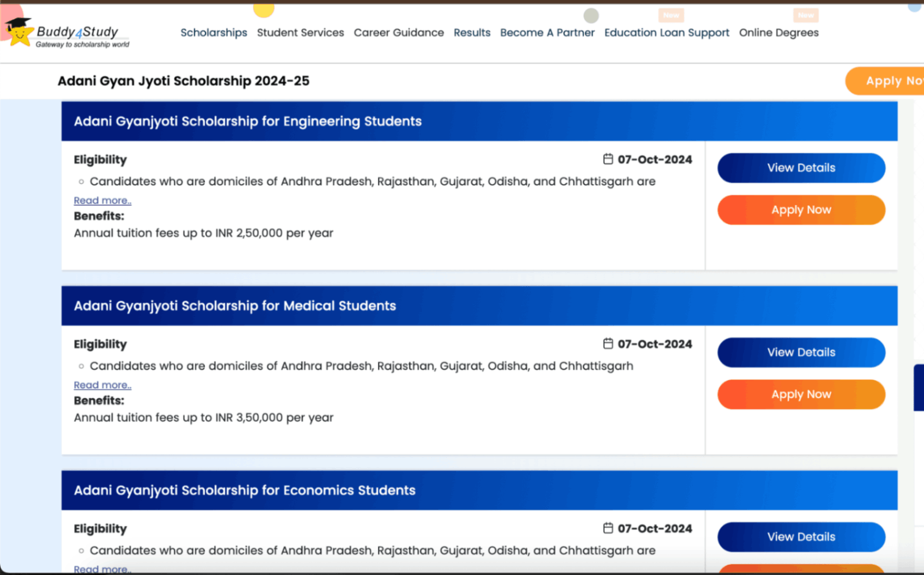Click the New badge above Education Loan Support

pyautogui.click(x=671, y=15)
